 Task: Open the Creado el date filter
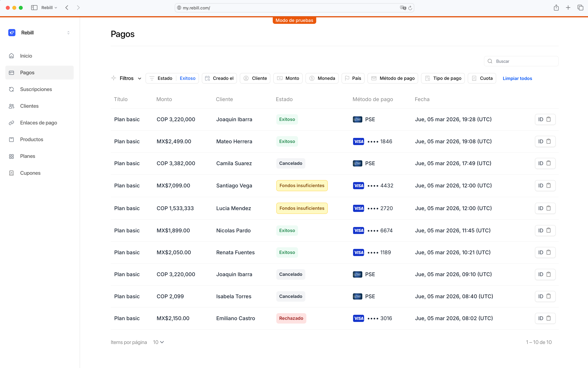[x=219, y=78]
